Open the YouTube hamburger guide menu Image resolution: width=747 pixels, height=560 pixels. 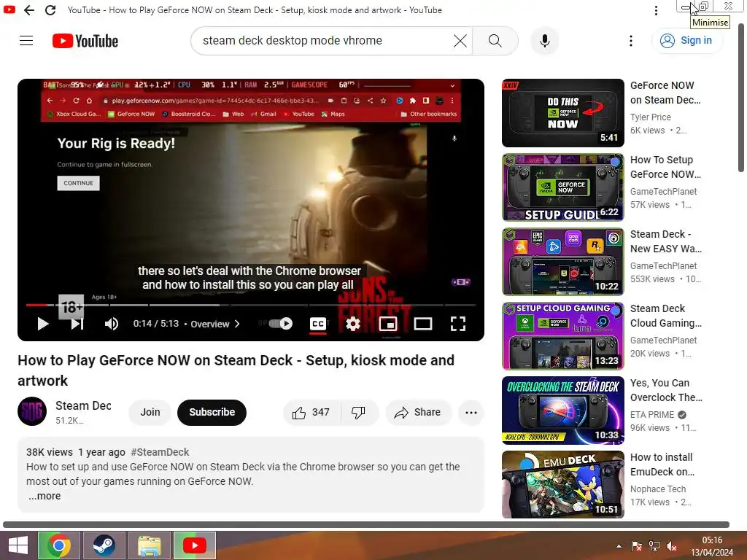(x=26, y=41)
